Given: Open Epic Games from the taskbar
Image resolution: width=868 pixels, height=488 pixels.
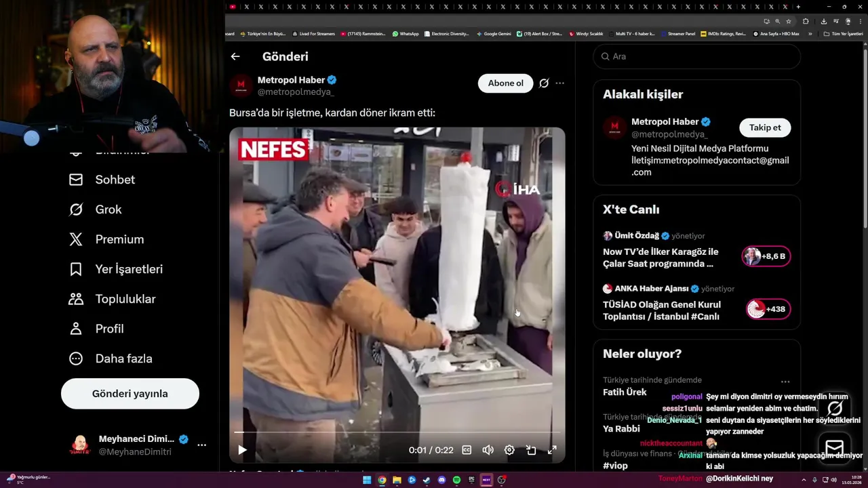Looking at the screenshot, I should 471,480.
